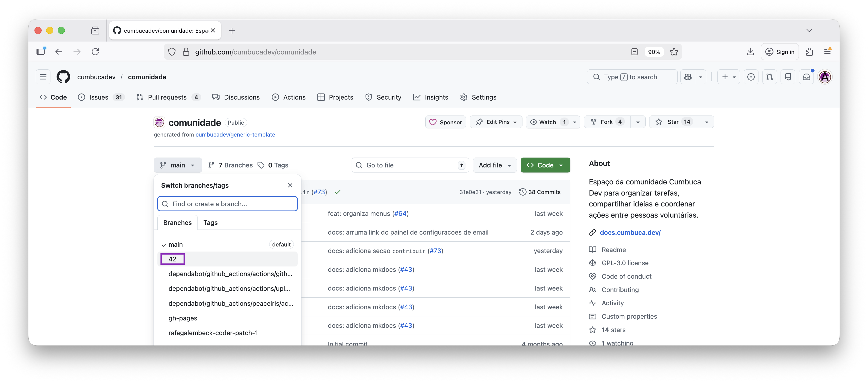Screen dimensions: 868x383
Task: Click the Sponsor button
Action: (445, 122)
